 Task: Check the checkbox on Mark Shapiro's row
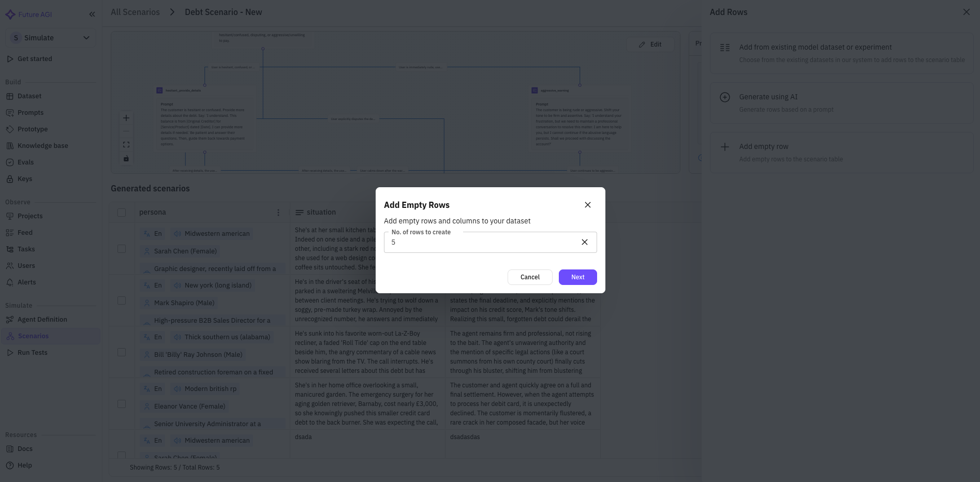[122, 300]
